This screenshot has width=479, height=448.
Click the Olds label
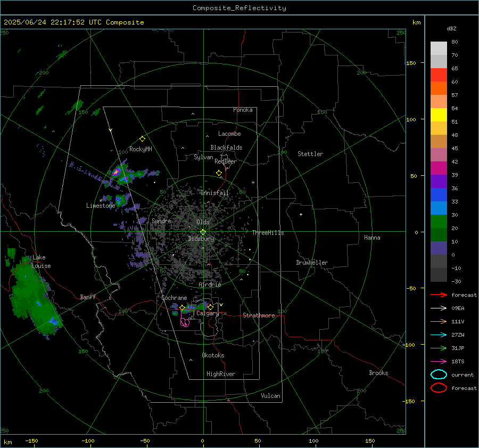(203, 222)
